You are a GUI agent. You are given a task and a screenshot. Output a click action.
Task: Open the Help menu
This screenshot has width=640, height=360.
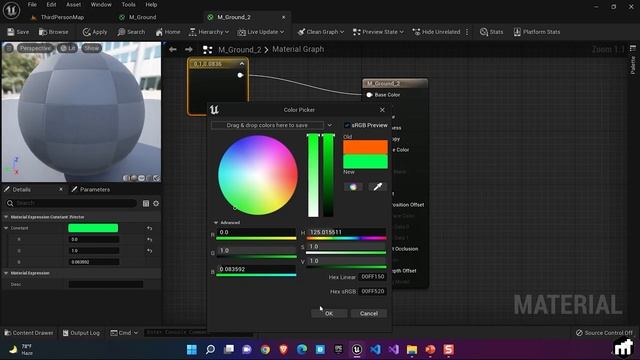(151, 5)
